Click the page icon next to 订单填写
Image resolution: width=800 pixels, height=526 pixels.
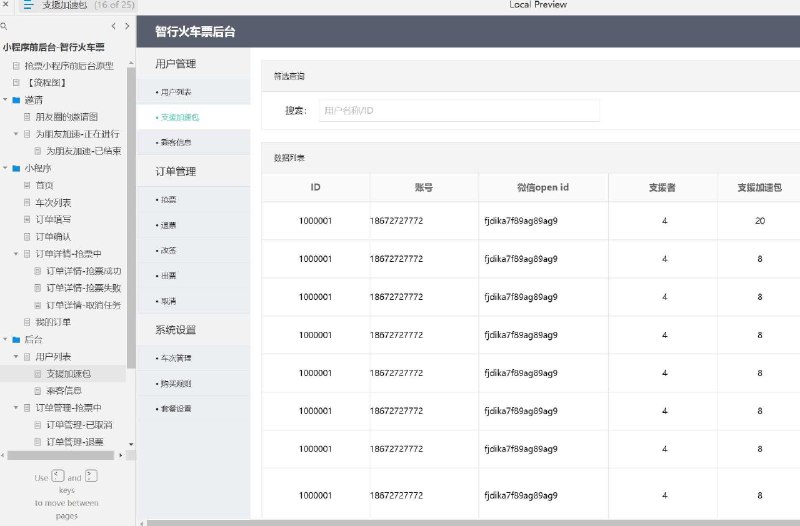(27, 219)
